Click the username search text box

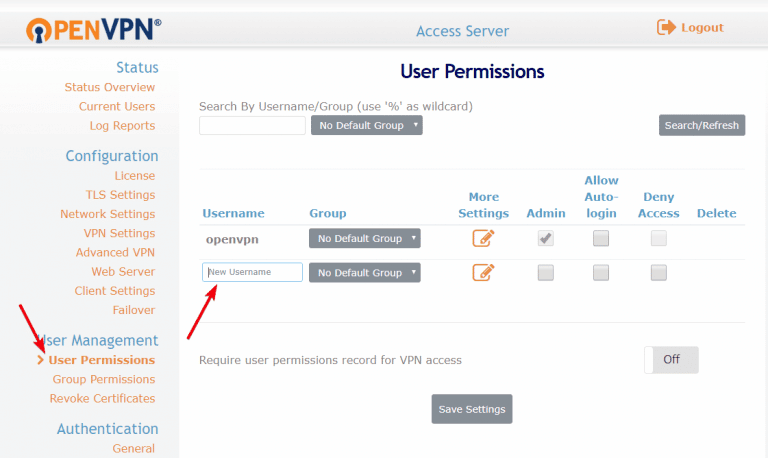[x=252, y=125]
